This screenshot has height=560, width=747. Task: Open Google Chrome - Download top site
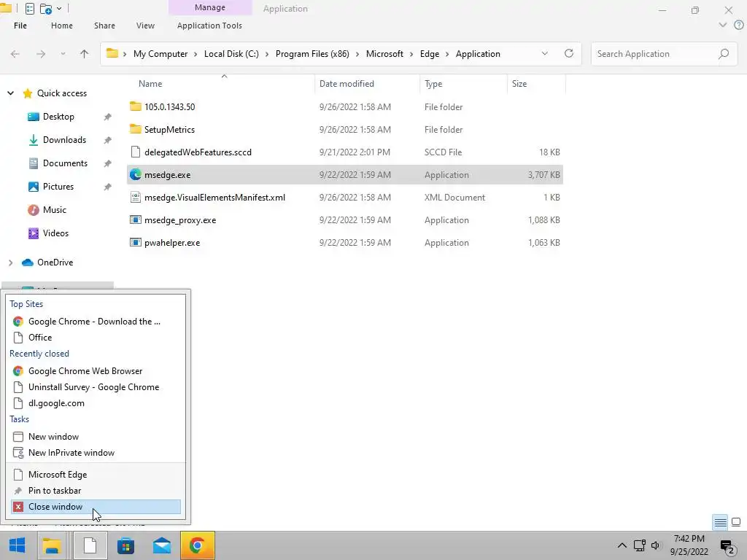click(x=96, y=322)
